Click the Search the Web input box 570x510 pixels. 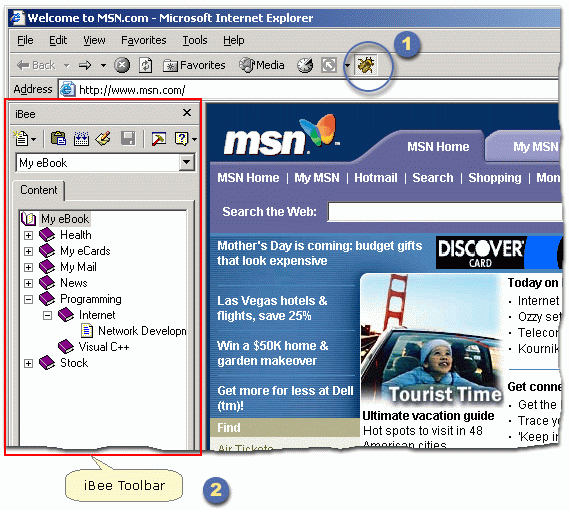pos(444,212)
